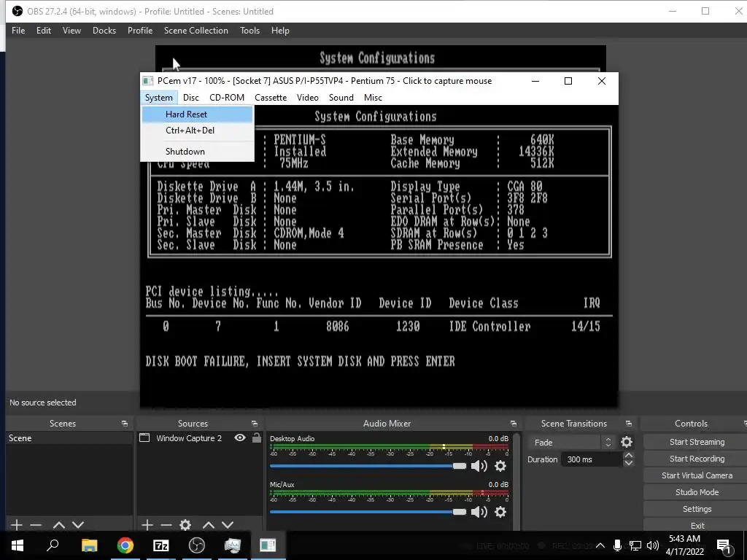This screenshot has height=560, width=747.
Task: Open File Explorer from taskbar
Action: coord(89,545)
